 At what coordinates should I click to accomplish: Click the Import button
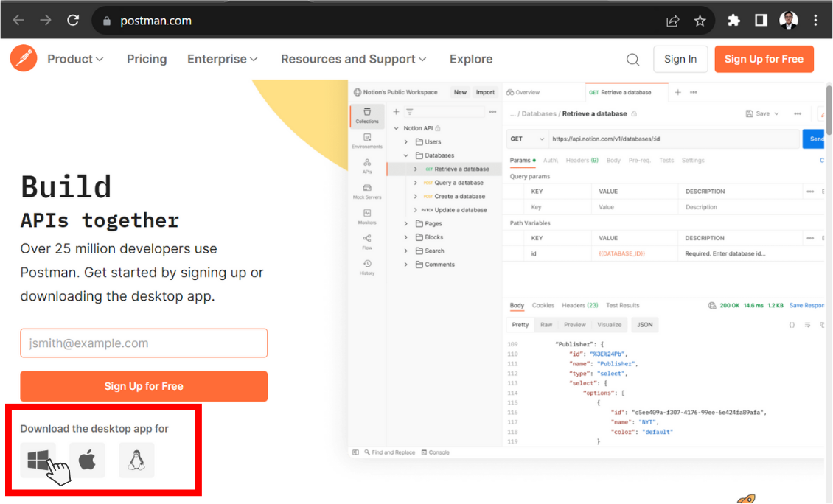click(485, 92)
